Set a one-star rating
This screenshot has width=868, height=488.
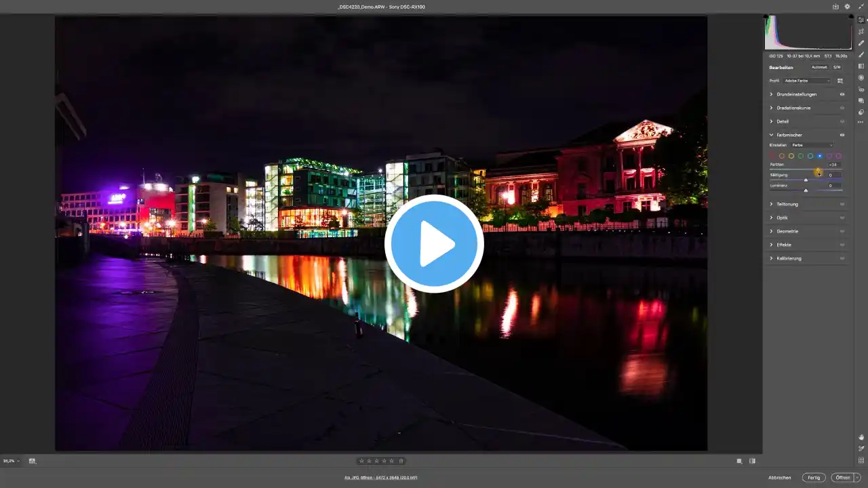point(361,461)
